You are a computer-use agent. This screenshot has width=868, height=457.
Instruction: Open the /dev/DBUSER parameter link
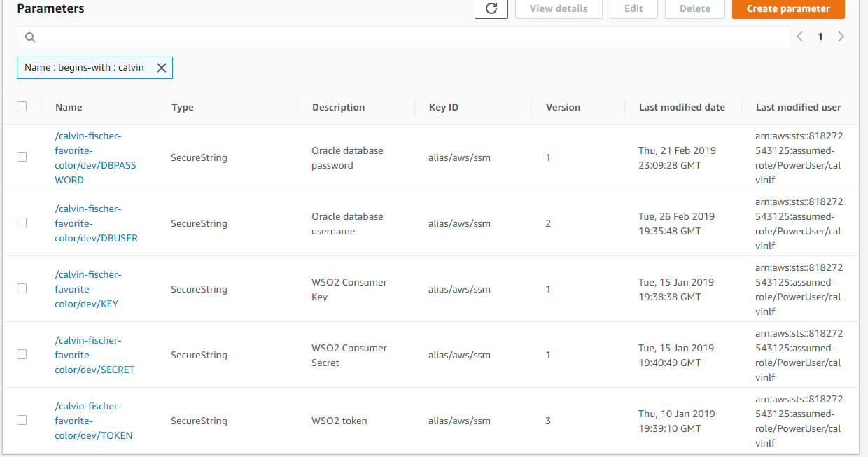pos(97,223)
